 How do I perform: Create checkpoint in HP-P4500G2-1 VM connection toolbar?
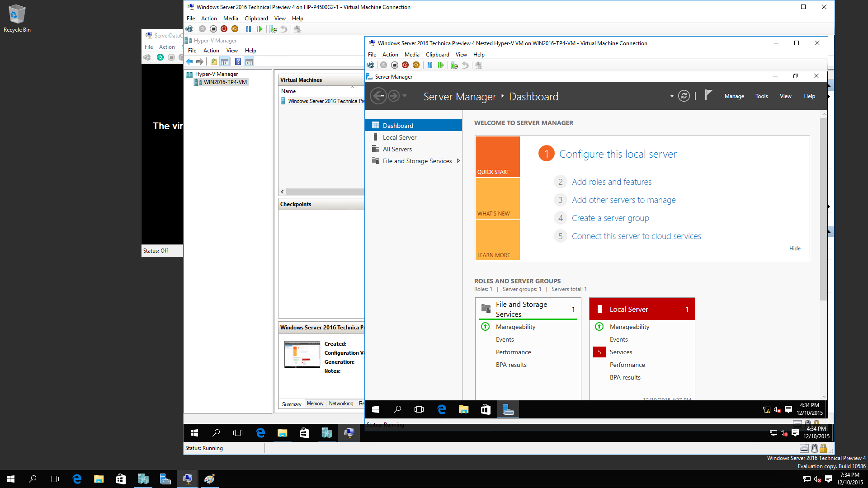coord(273,29)
